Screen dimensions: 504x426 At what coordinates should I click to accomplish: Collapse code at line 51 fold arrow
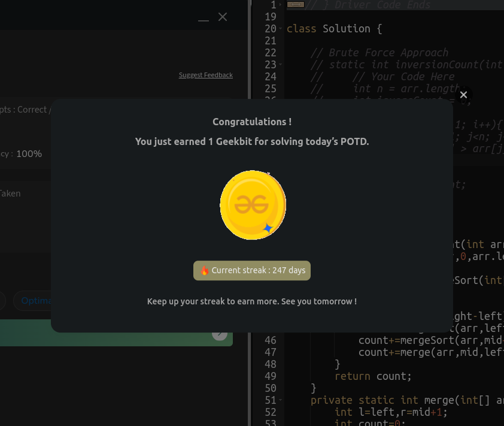click(x=281, y=400)
